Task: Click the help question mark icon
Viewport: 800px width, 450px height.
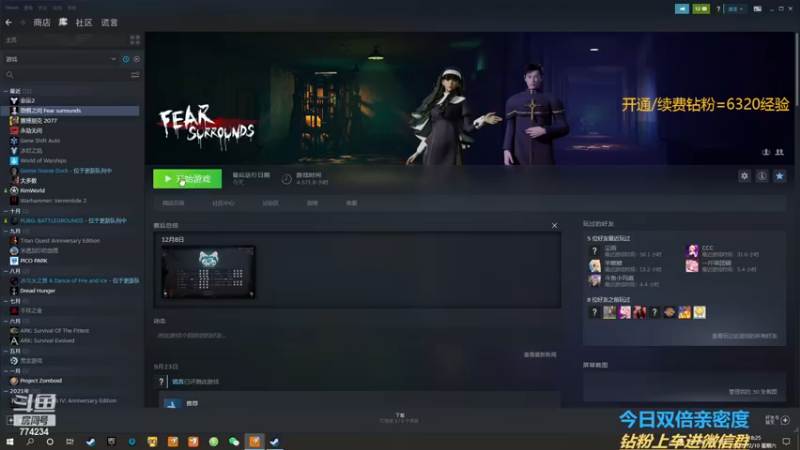Action: point(718,9)
